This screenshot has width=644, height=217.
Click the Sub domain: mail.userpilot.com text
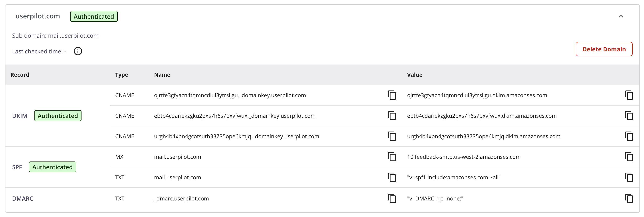[x=55, y=36]
